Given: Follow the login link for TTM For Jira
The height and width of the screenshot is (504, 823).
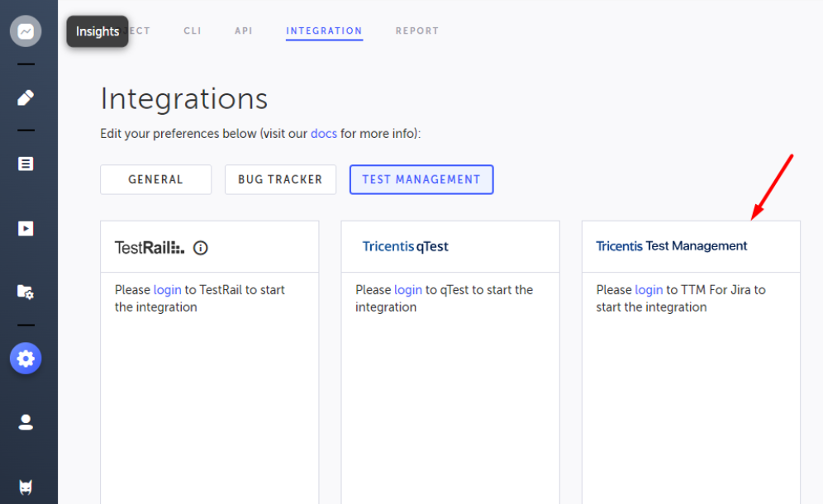Looking at the screenshot, I should 649,290.
